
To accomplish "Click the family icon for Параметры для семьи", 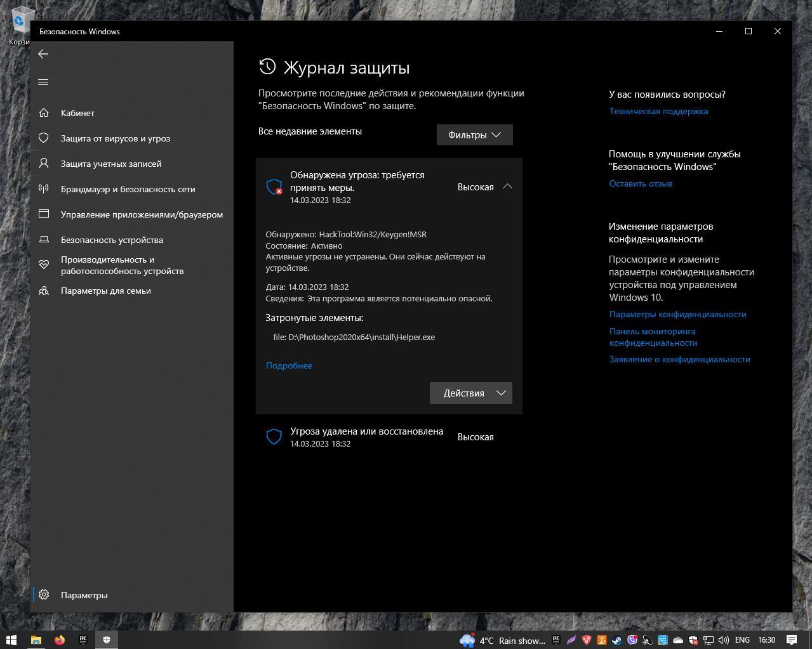I will 44,291.
